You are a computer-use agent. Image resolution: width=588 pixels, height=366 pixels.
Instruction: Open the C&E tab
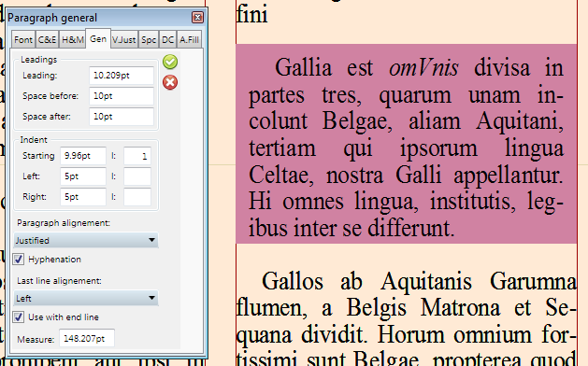coord(47,40)
